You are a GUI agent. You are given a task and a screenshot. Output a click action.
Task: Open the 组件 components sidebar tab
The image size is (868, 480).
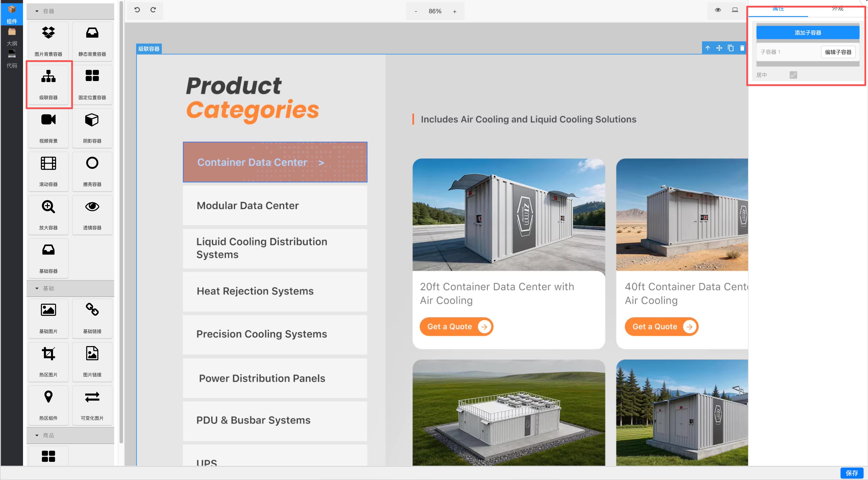click(12, 14)
